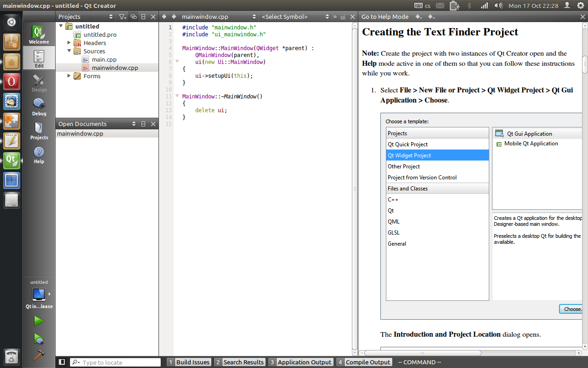The height and width of the screenshot is (368, 588).
Task: Select mainwindow.cpp in project tree
Action: click(115, 68)
